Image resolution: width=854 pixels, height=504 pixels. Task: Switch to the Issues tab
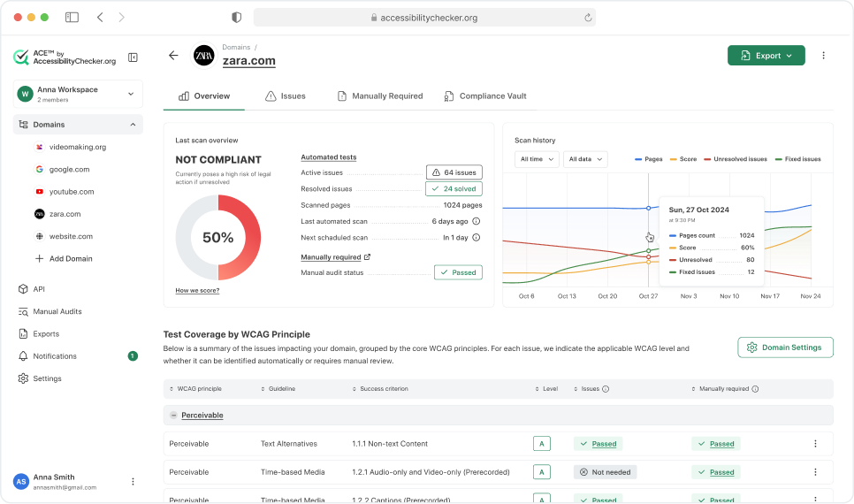286,95
